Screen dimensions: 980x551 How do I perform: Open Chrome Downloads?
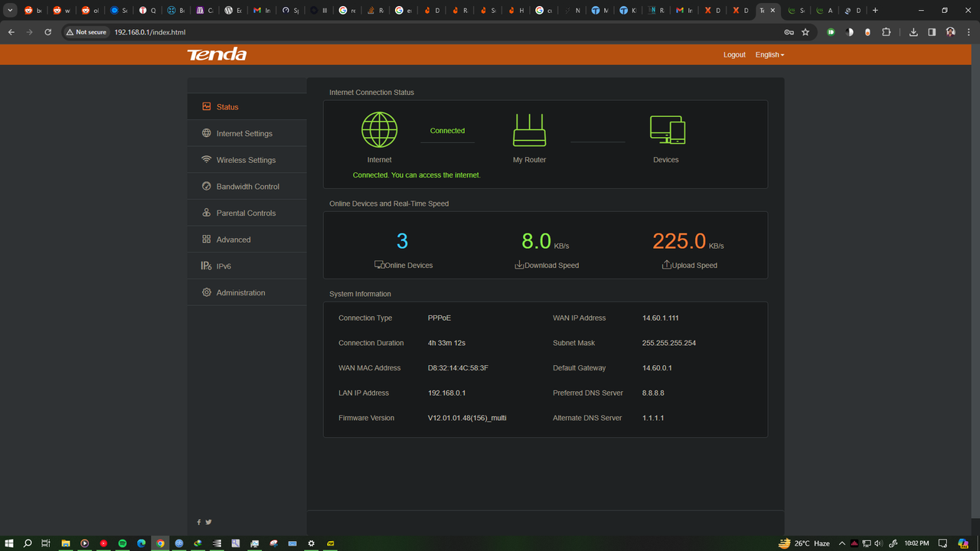click(x=913, y=32)
